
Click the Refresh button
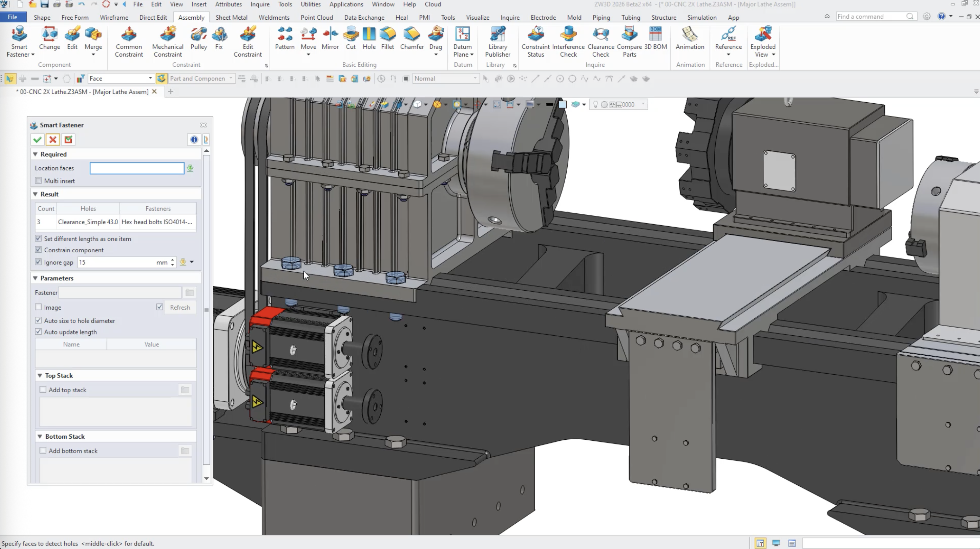tap(180, 308)
